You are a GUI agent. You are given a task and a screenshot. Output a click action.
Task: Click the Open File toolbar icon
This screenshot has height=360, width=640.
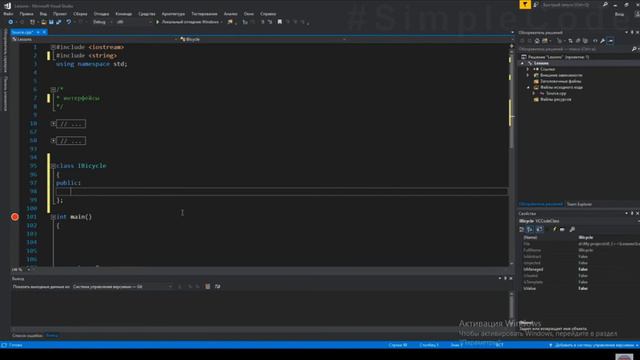44,22
